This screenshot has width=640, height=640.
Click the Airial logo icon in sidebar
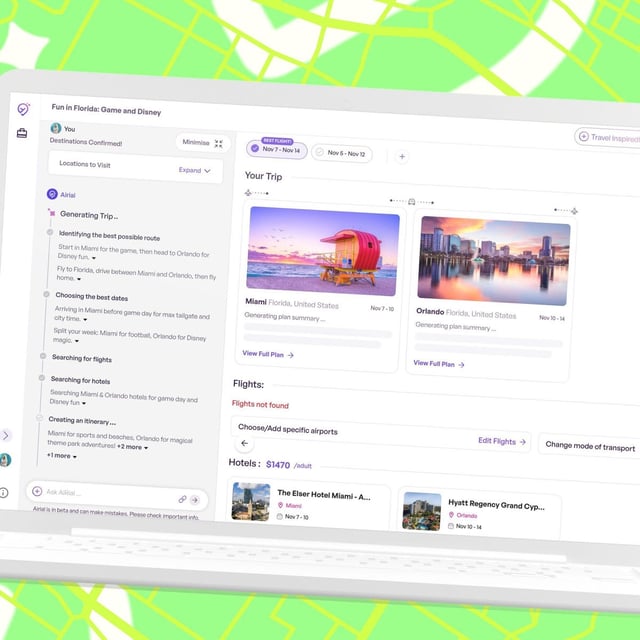23,109
